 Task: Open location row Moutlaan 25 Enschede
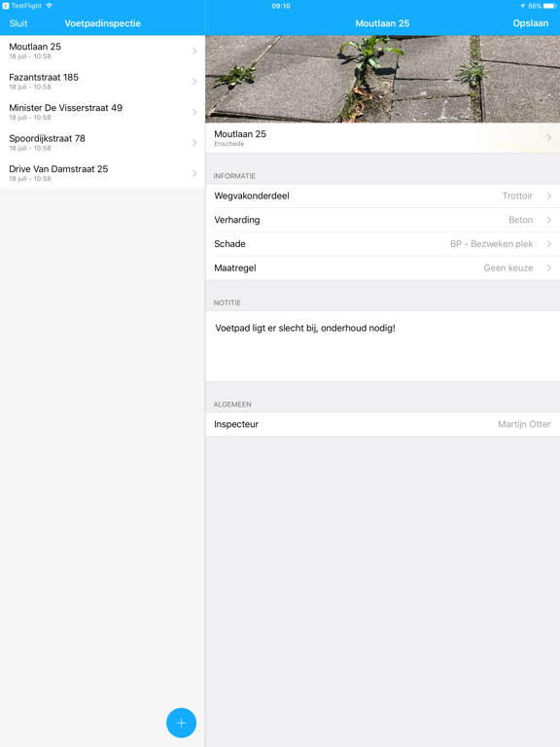pos(383,138)
